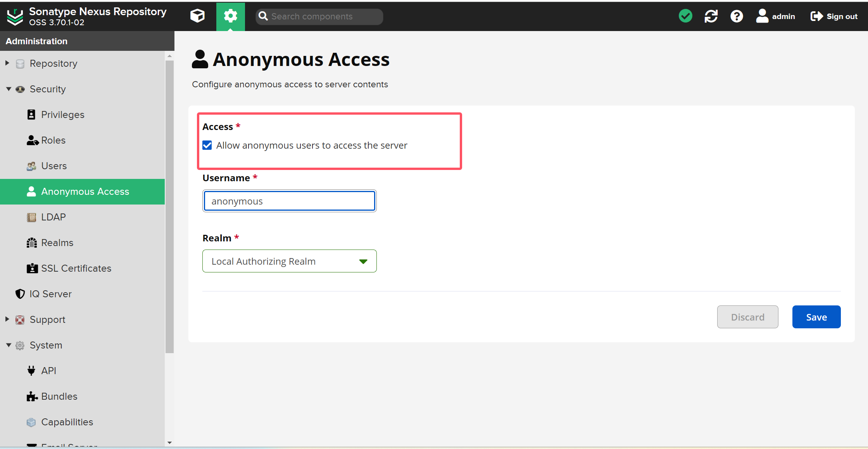Open the Browse cube icon
The image size is (868, 449).
(197, 16)
